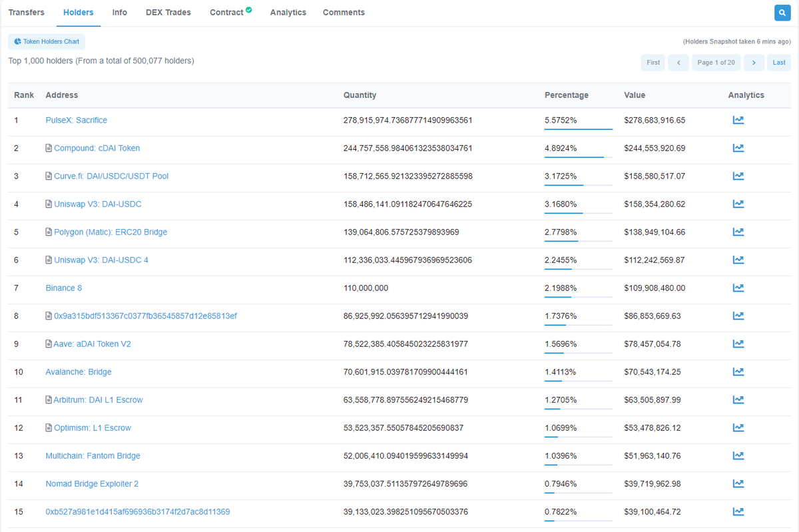Image resolution: width=799 pixels, height=532 pixels.
Task: Go to the previous page arrow
Action: tap(678, 63)
